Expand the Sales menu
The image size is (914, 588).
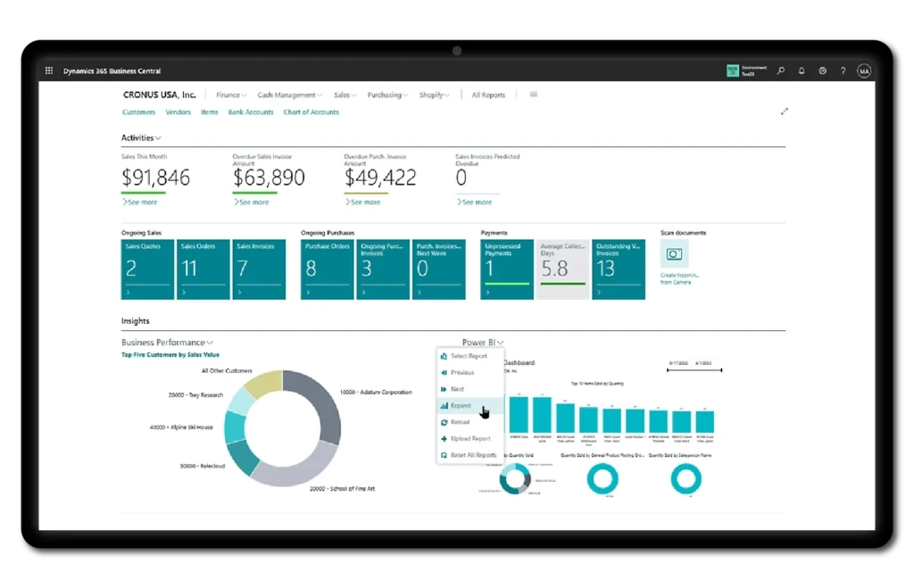point(345,95)
